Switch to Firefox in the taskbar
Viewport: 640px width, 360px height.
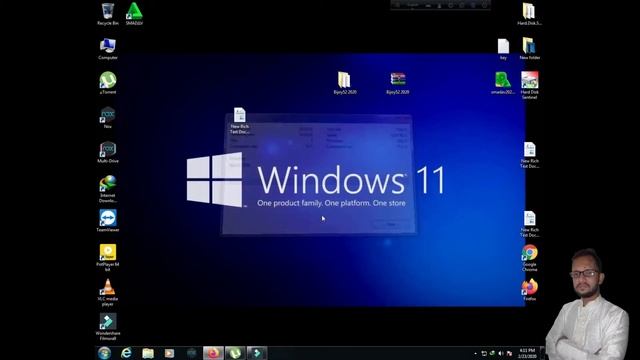[x=213, y=353]
